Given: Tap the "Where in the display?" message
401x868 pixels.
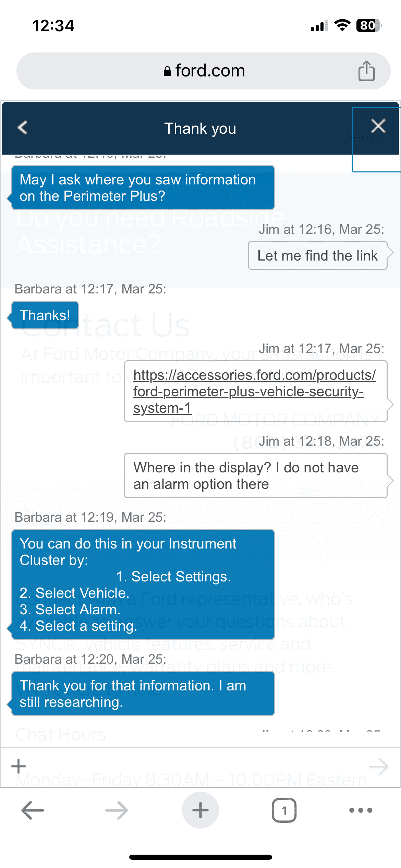Looking at the screenshot, I should coord(256,475).
